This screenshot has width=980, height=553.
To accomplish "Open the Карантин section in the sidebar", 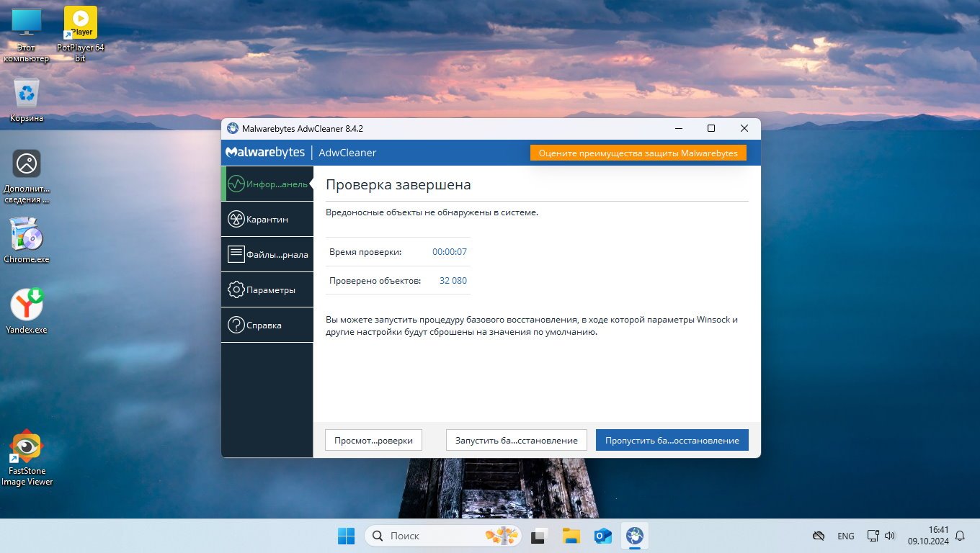I will (x=267, y=219).
